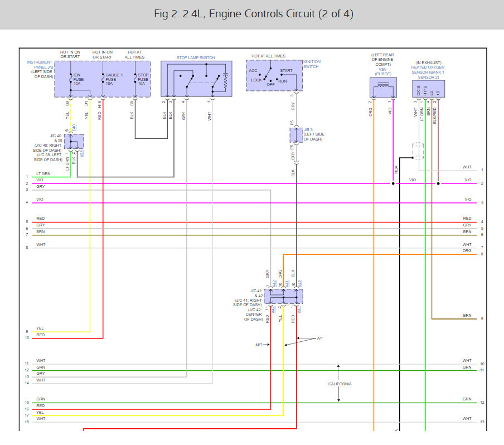Click the IGNITION SWITCH label
The width and height of the screenshot is (504, 445).
click(311, 64)
